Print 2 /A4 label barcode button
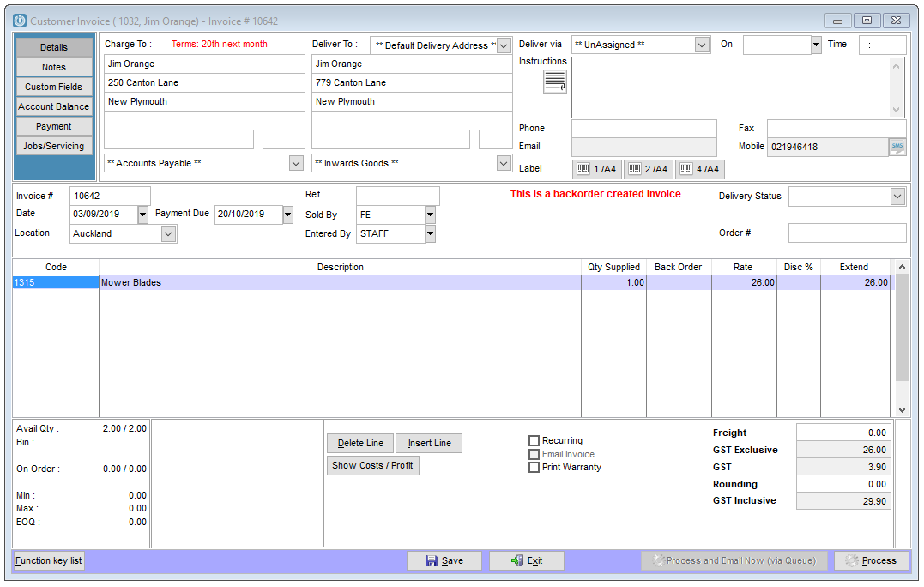The image size is (924, 587). pyautogui.click(x=649, y=169)
